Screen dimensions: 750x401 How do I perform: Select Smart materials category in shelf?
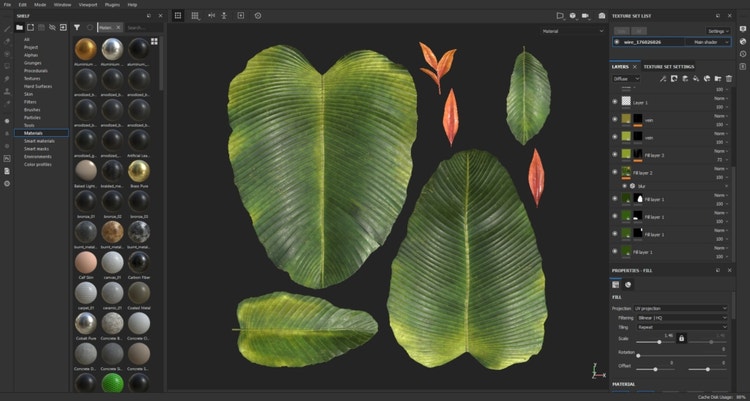[40, 141]
